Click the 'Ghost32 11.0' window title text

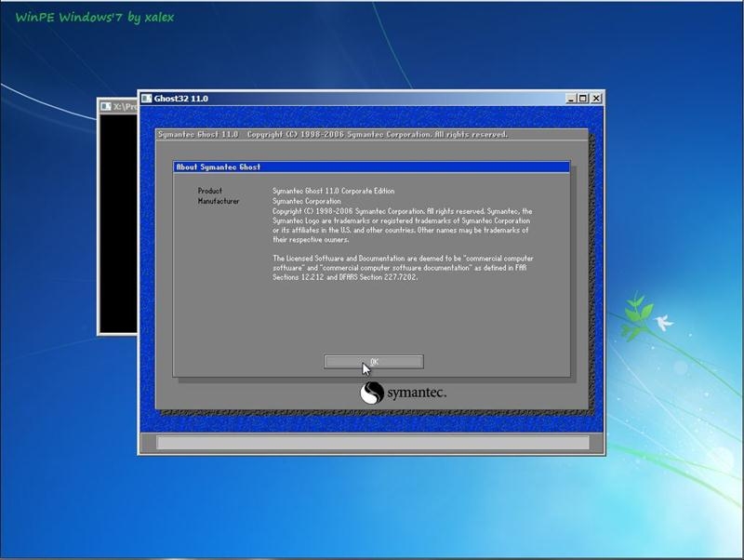[180, 99]
